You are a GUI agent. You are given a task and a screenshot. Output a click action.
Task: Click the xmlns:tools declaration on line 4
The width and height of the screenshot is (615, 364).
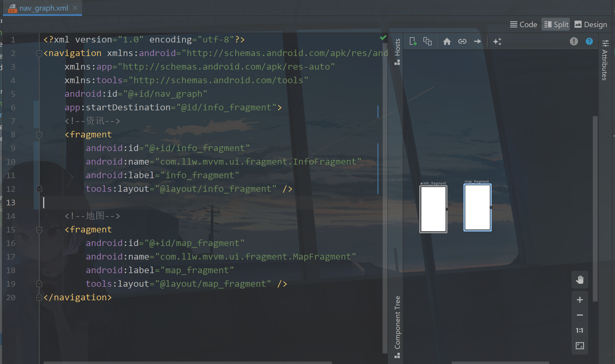click(186, 80)
